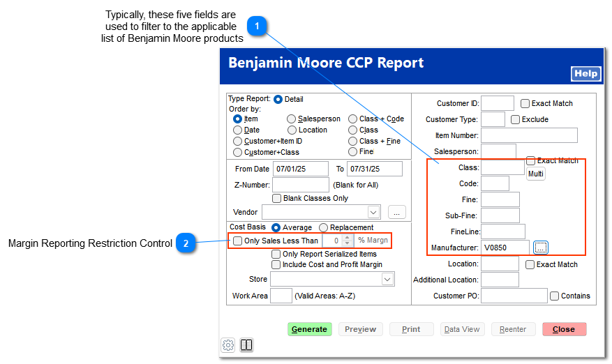
Task: Click the Reenter button
Action: [513, 329]
